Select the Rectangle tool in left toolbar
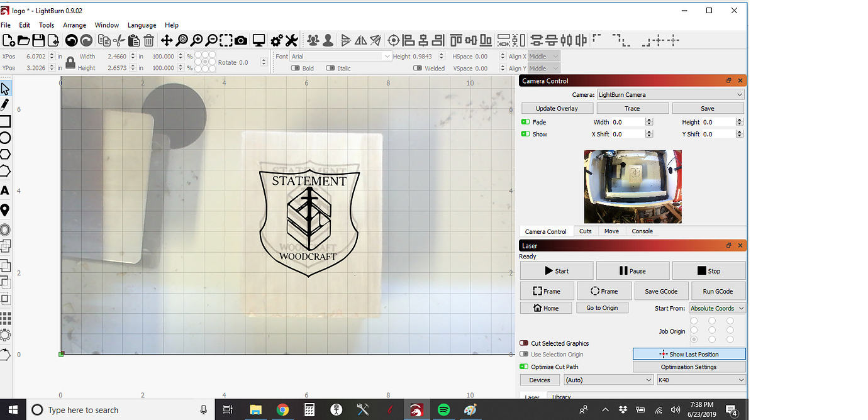The width and height of the screenshot is (868, 420). tap(5, 121)
